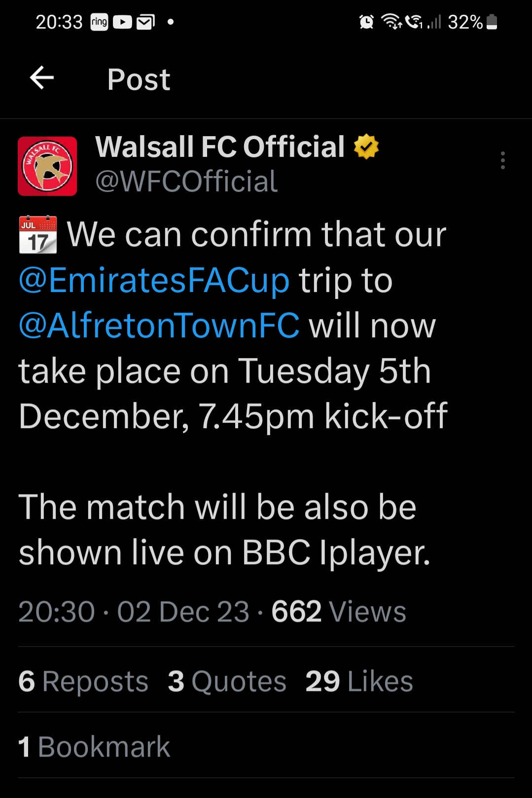Viewport: 532px width, 798px height.
Task: Open the @EmiratesFACup mention link
Action: coord(154,281)
